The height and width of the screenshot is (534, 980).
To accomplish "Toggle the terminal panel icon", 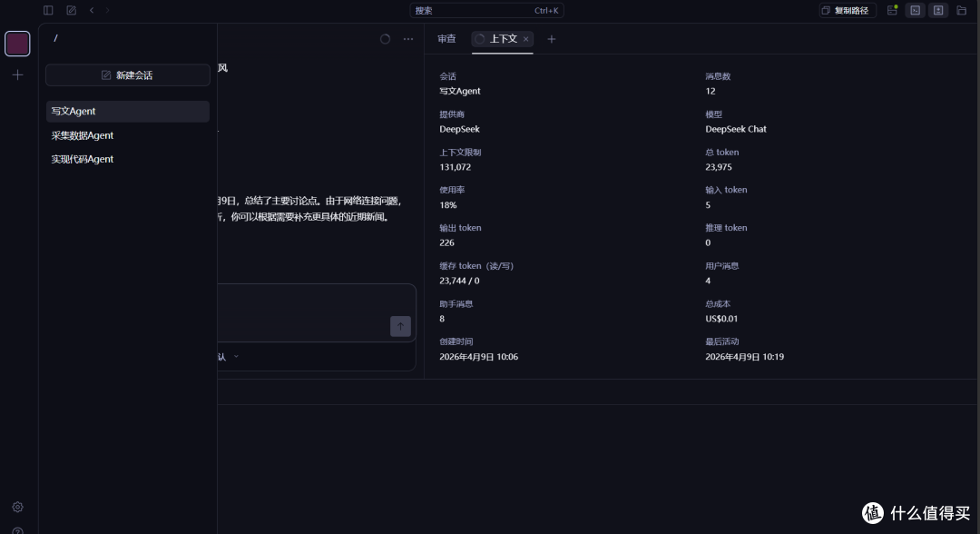I will pos(916,10).
